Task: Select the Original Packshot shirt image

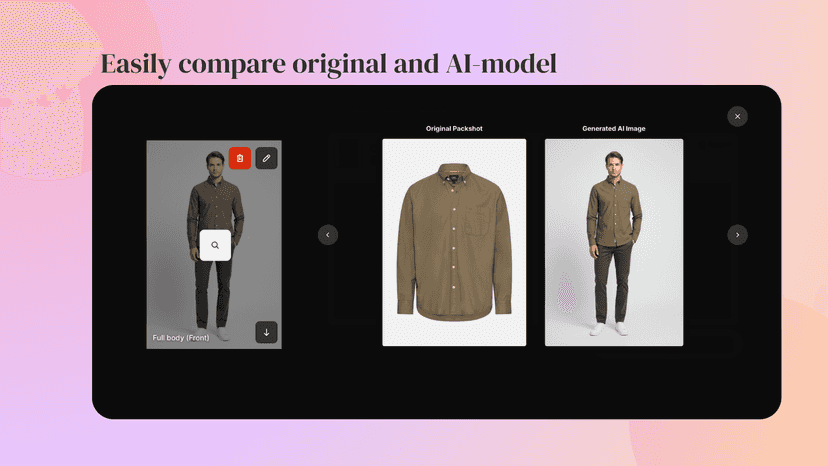Action: [454, 243]
